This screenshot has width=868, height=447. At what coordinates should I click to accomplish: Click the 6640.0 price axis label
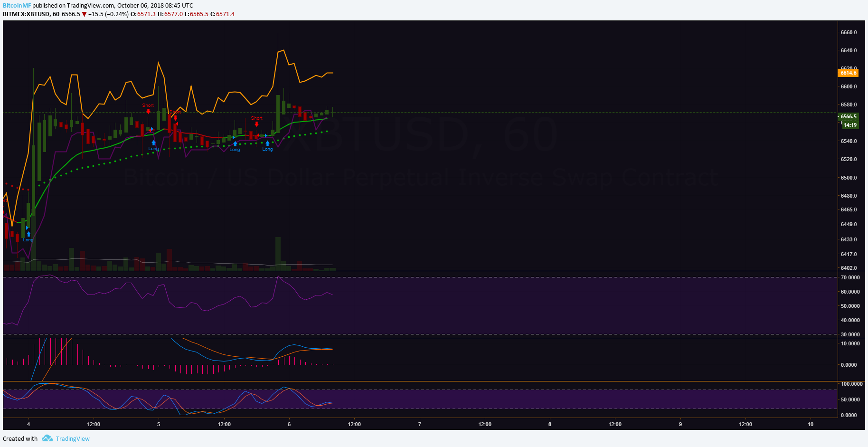point(849,50)
